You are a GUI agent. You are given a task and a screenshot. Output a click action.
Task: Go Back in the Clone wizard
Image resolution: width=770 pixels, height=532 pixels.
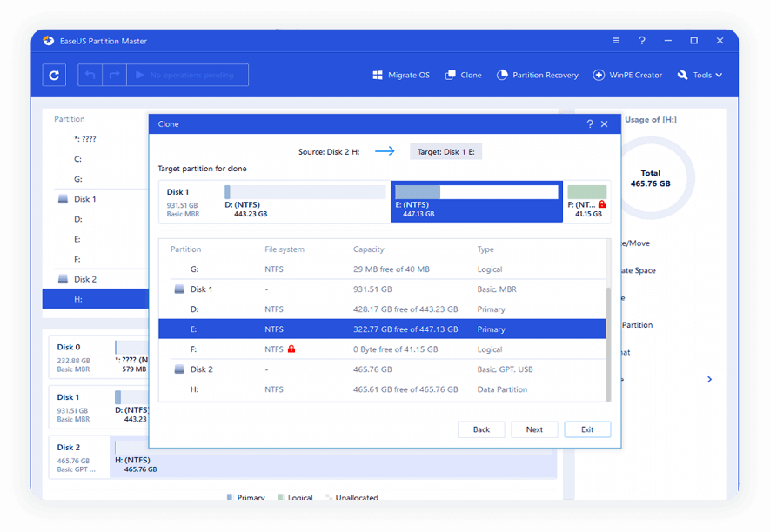pyautogui.click(x=481, y=429)
